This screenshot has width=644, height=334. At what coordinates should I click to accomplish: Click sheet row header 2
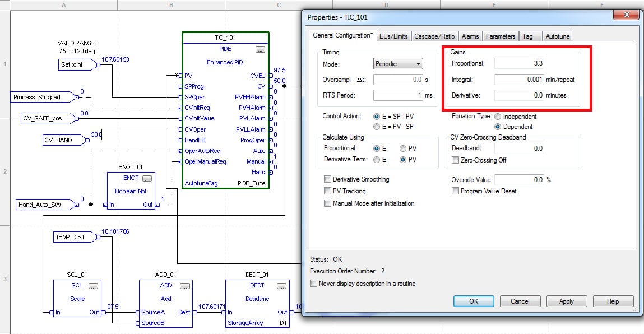[5, 171]
